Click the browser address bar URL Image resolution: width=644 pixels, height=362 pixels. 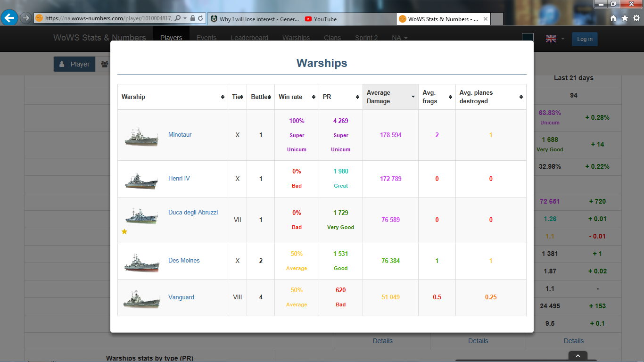point(108,18)
